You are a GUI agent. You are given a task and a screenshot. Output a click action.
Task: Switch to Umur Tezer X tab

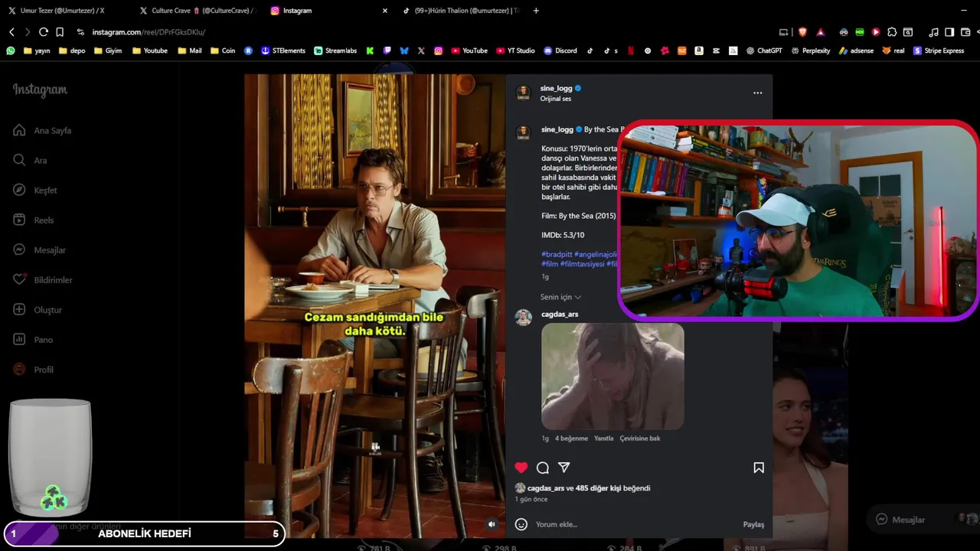(x=62, y=11)
